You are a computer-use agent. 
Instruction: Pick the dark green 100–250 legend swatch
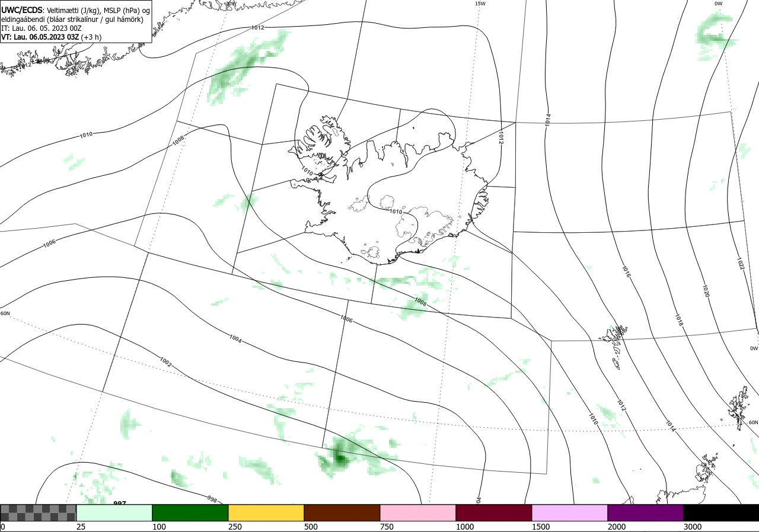click(190, 512)
